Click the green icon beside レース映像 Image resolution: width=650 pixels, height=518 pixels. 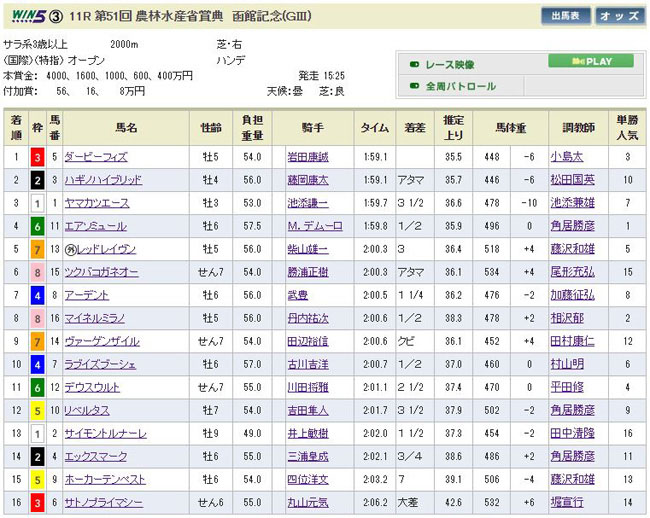click(415, 64)
